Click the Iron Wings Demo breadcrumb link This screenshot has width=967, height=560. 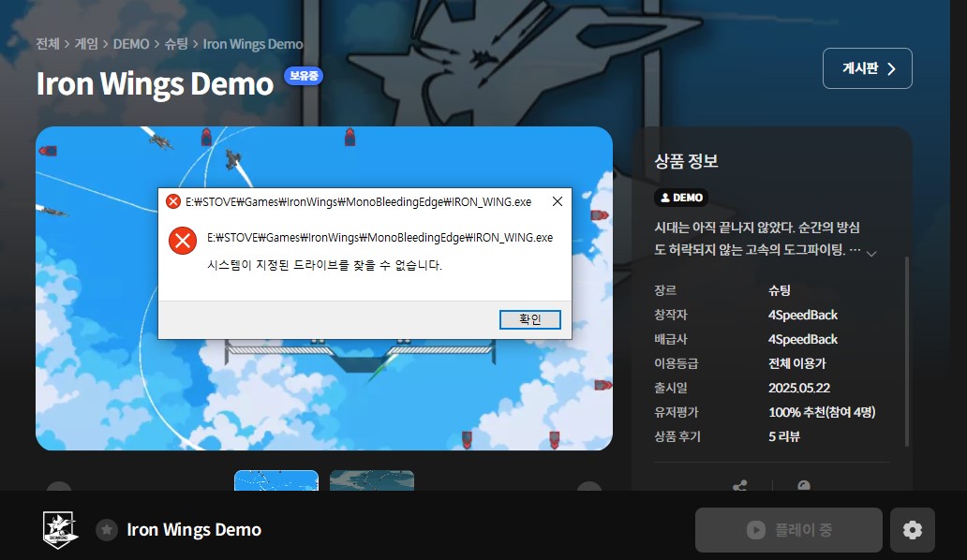tap(253, 44)
